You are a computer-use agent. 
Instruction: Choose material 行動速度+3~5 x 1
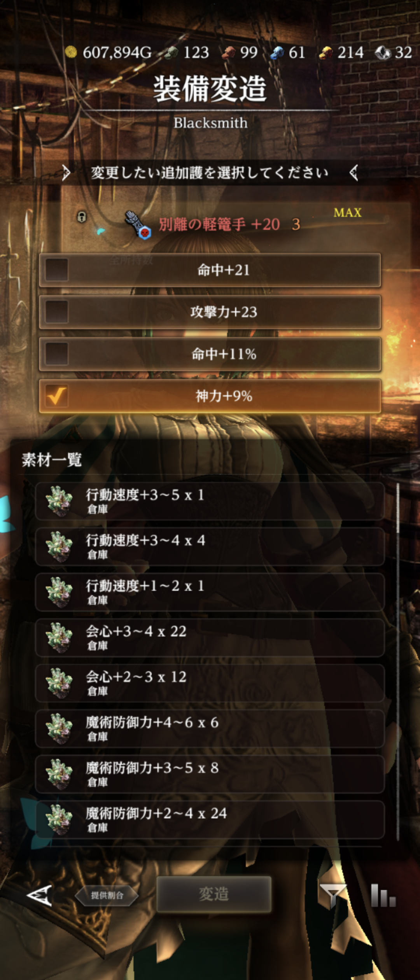coord(210,501)
